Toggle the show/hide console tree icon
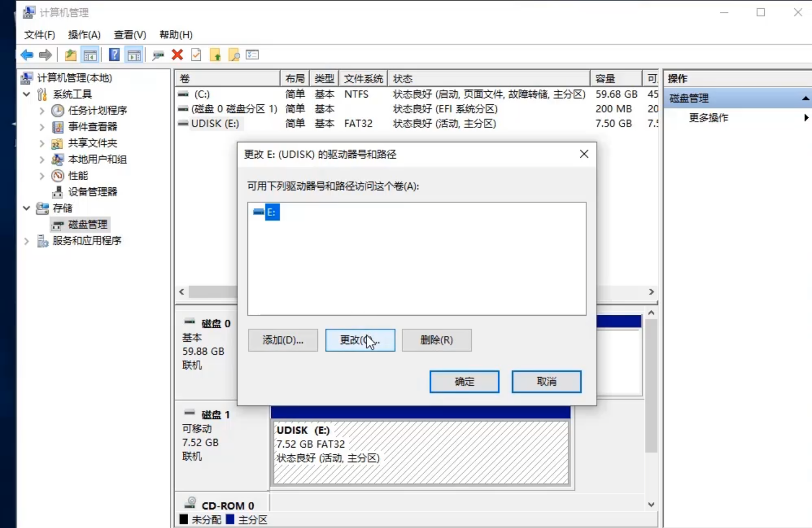812x528 pixels. (90, 55)
